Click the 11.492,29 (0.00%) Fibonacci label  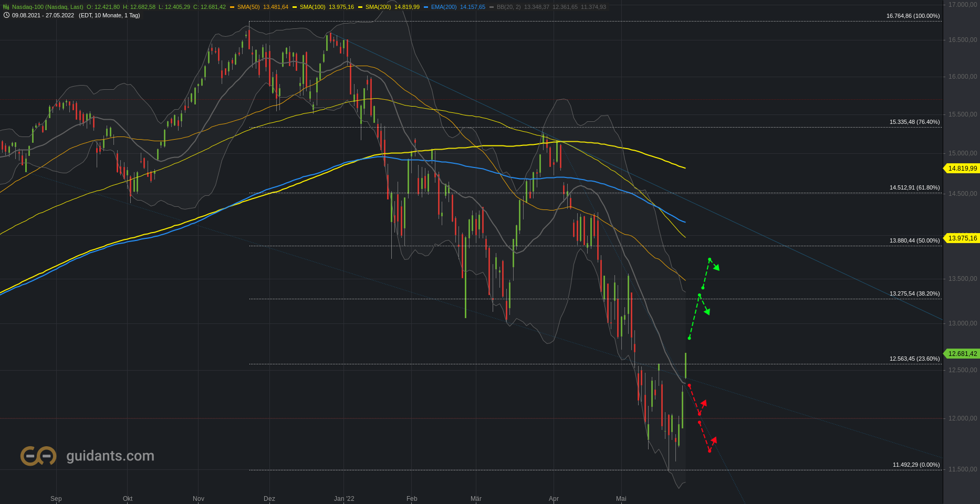916,465
